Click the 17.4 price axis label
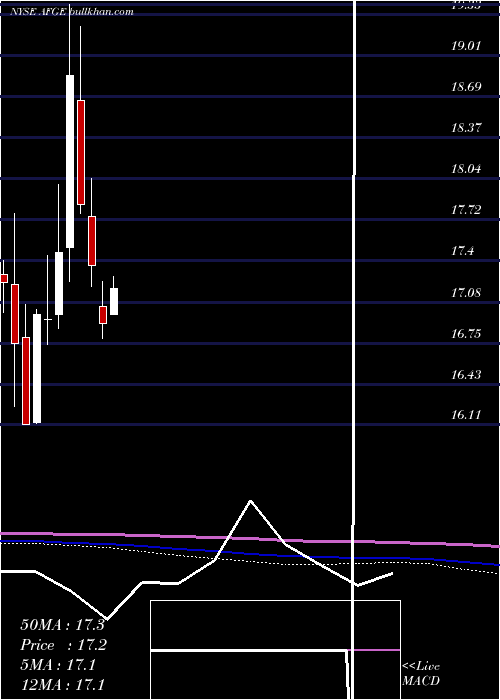The image size is (500, 700). 462,251
